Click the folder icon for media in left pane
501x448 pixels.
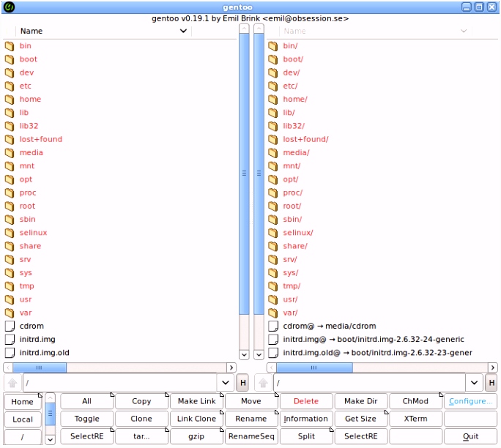(x=10, y=153)
